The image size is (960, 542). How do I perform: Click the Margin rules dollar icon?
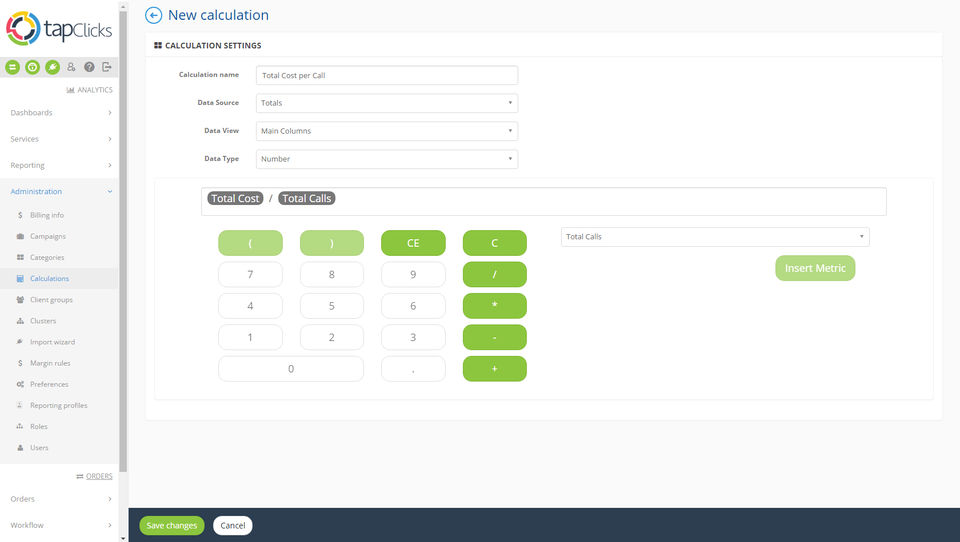tap(20, 363)
